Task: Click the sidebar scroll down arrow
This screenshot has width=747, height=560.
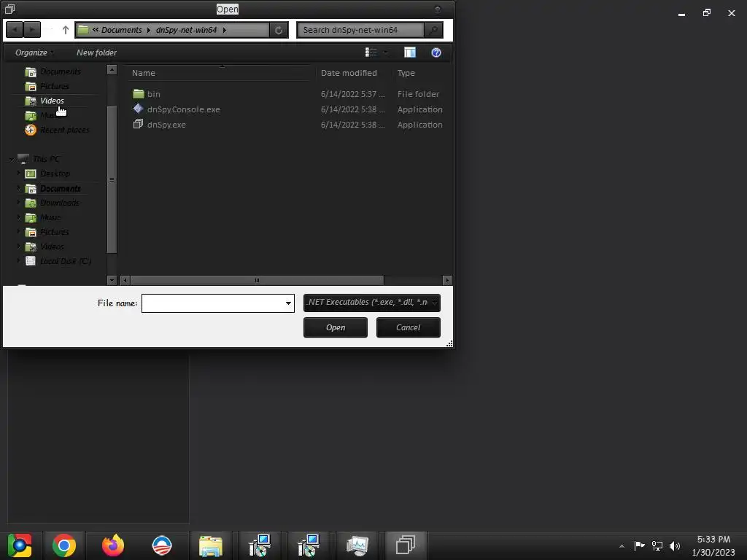Action: pos(112,280)
